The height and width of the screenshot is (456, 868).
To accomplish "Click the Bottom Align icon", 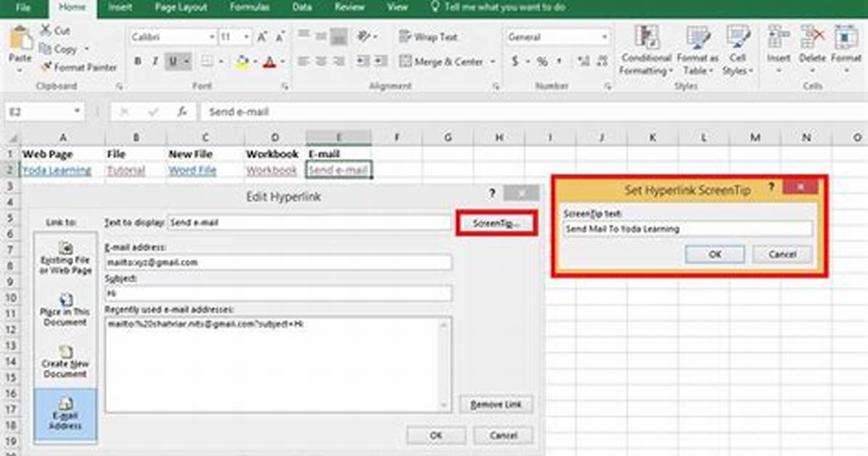I will 339,36.
